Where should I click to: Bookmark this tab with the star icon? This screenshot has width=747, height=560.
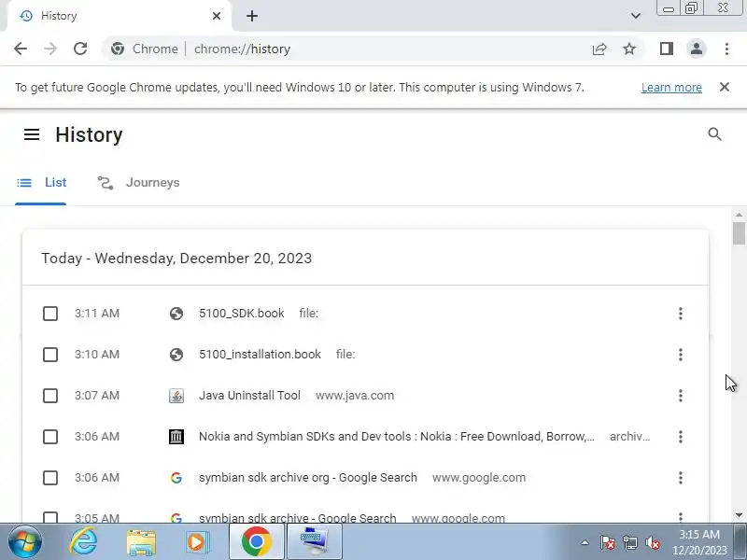click(x=629, y=49)
